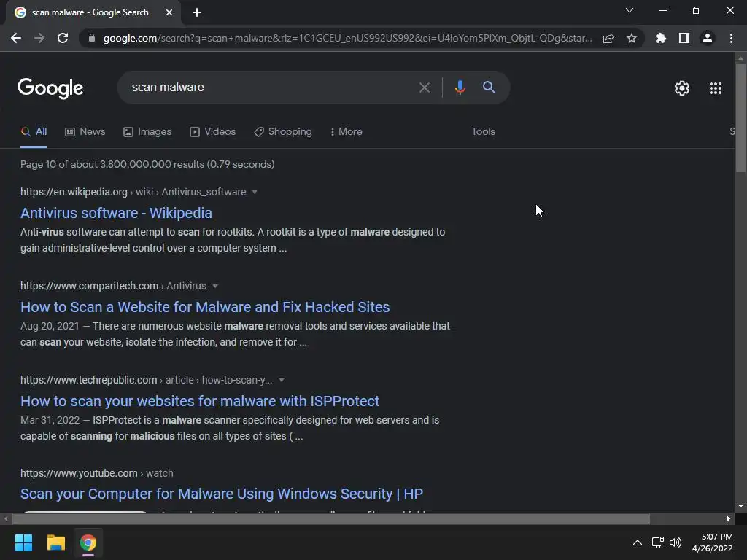The image size is (747, 560).
Task: Open the tab search chevron
Action: click(630, 10)
